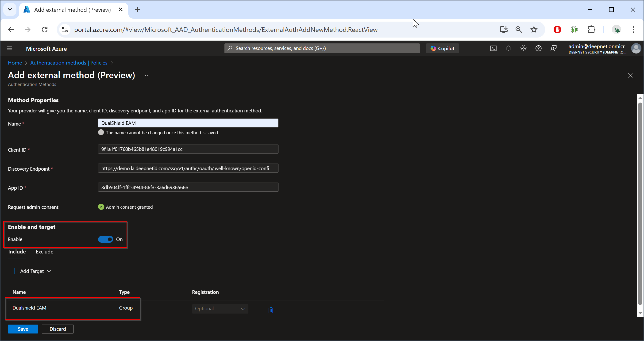Click the Discard button
Screen dimensions: 644x341
pos(58,329)
